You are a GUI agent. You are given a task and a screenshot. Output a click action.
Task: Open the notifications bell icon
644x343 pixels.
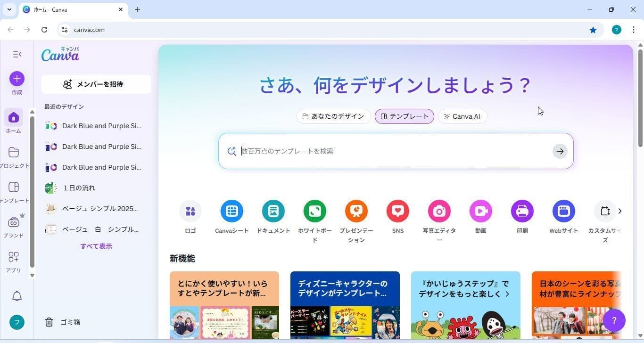click(17, 296)
